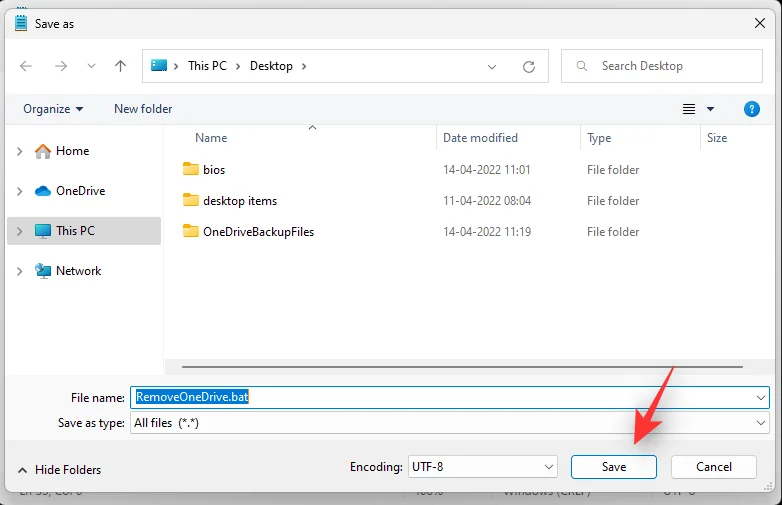
Task: Select the bios folder name
Action: (x=214, y=169)
